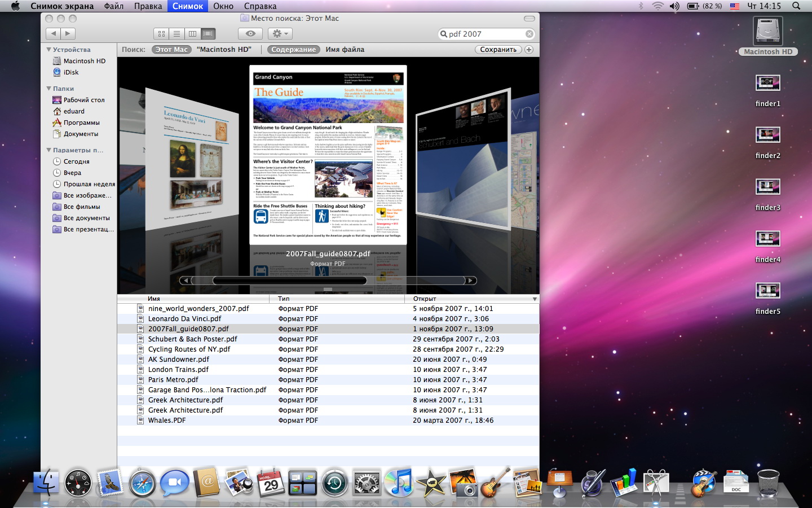
Task: Click the Cover Flow scrubber thumb
Action: (289, 281)
